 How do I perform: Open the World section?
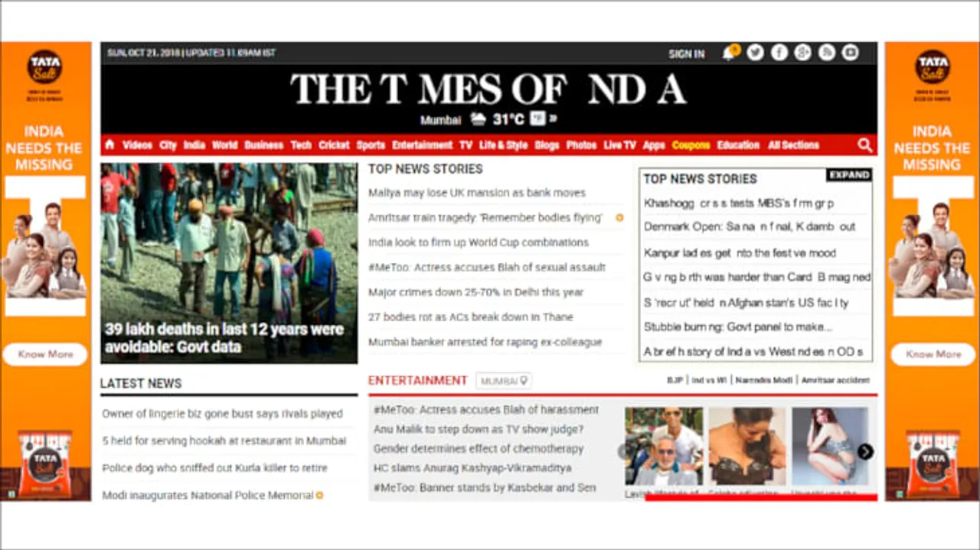tap(224, 145)
